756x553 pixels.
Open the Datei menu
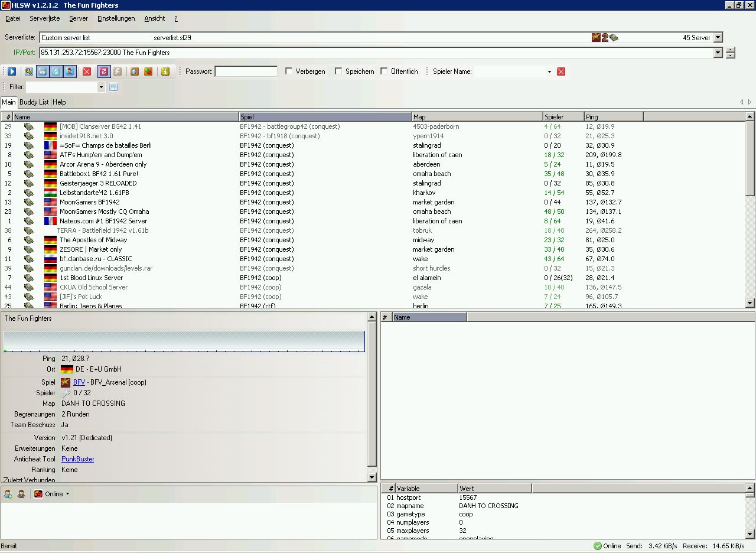click(x=12, y=18)
